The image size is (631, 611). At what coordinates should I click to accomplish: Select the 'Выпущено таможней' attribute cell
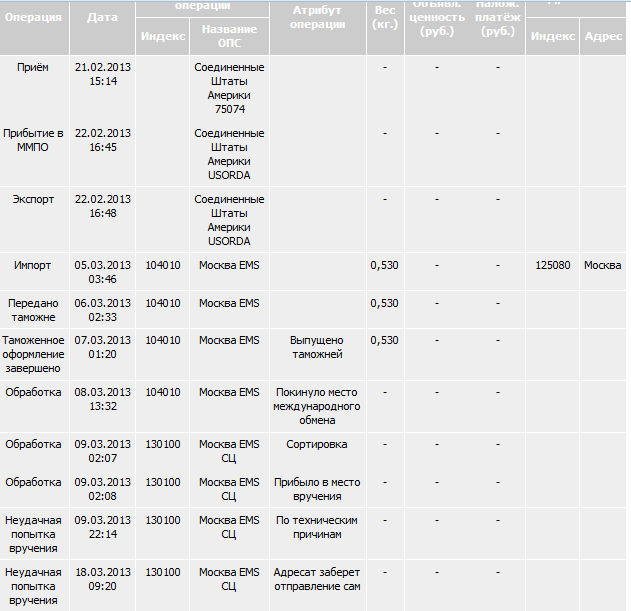pos(318,347)
